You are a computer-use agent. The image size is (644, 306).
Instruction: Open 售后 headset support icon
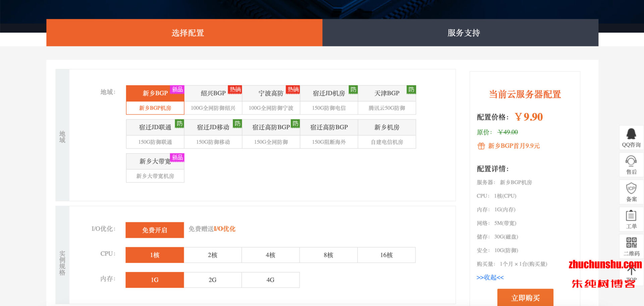coord(631,161)
